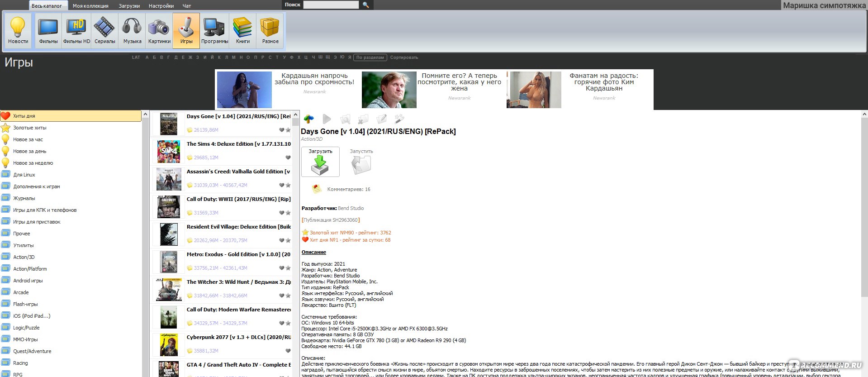This screenshot has height=377, width=868.
Task: Click the game list scrollbar up arrow
Action: 296,115
